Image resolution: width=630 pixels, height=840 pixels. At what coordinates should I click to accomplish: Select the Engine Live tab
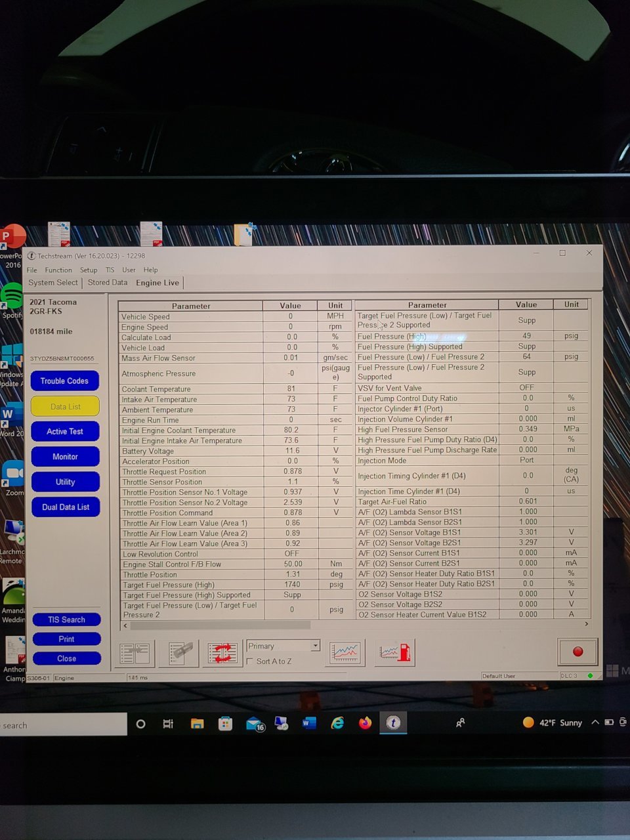tap(157, 283)
